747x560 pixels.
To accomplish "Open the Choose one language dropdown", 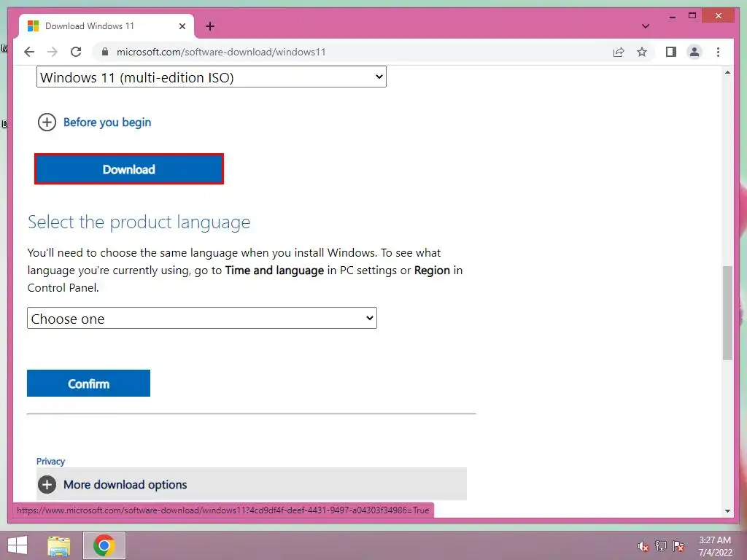I will tap(202, 318).
